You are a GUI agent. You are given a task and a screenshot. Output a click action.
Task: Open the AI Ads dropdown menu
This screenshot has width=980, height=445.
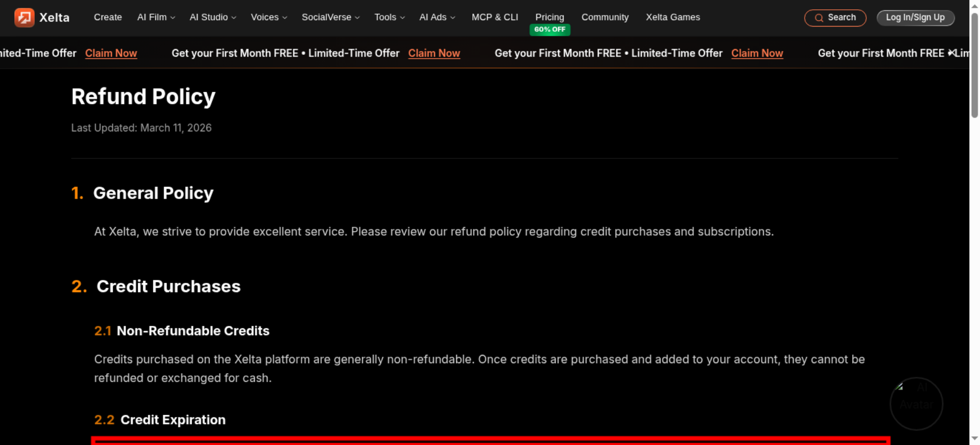pos(438,17)
